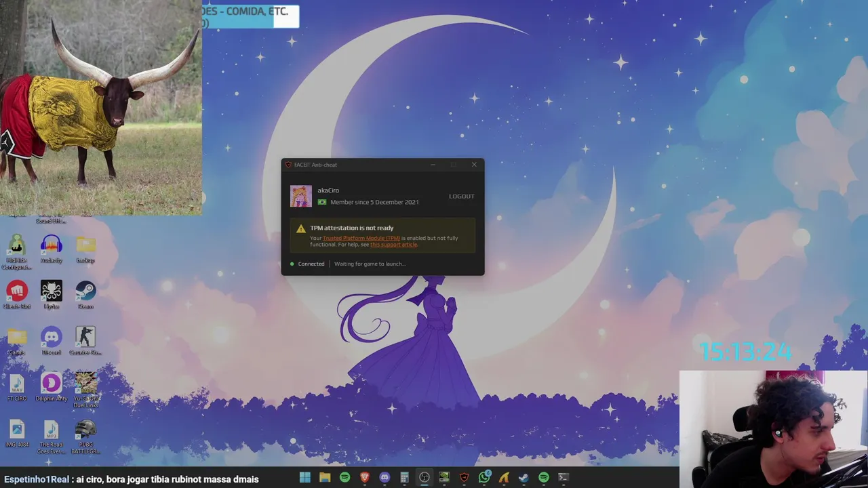
Task: Close the FACEIT Anti-cheat window
Action: (x=474, y=165)
